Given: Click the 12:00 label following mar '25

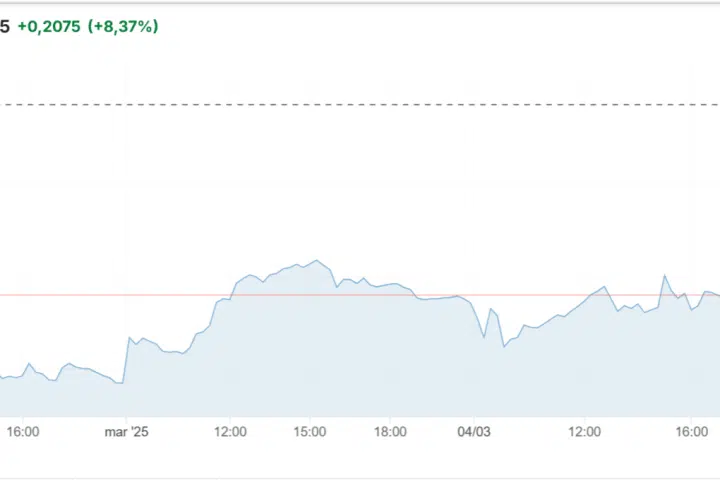Looking at the screenshot, I should pos(231,432).
